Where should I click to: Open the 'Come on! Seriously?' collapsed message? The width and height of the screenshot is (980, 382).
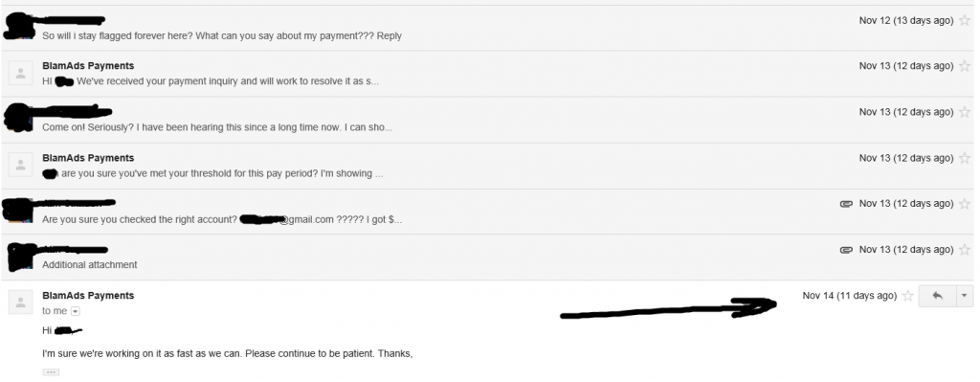click(487, 120)
